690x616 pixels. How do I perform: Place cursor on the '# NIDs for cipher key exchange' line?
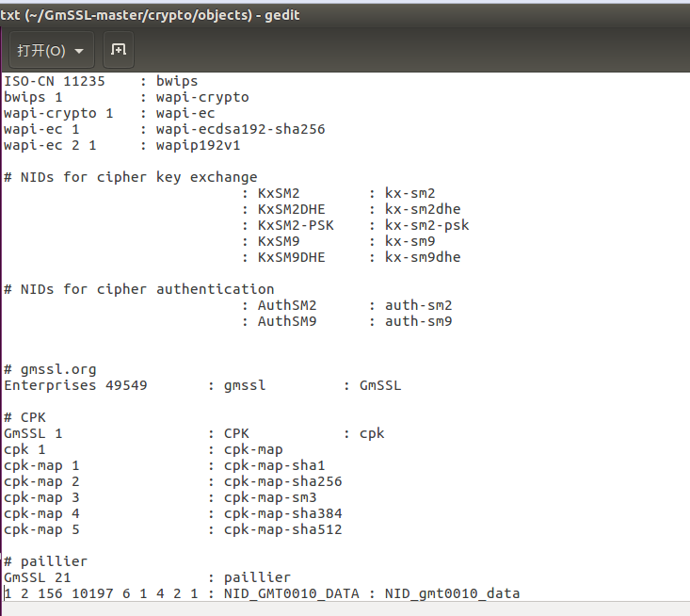coord(131,177)
